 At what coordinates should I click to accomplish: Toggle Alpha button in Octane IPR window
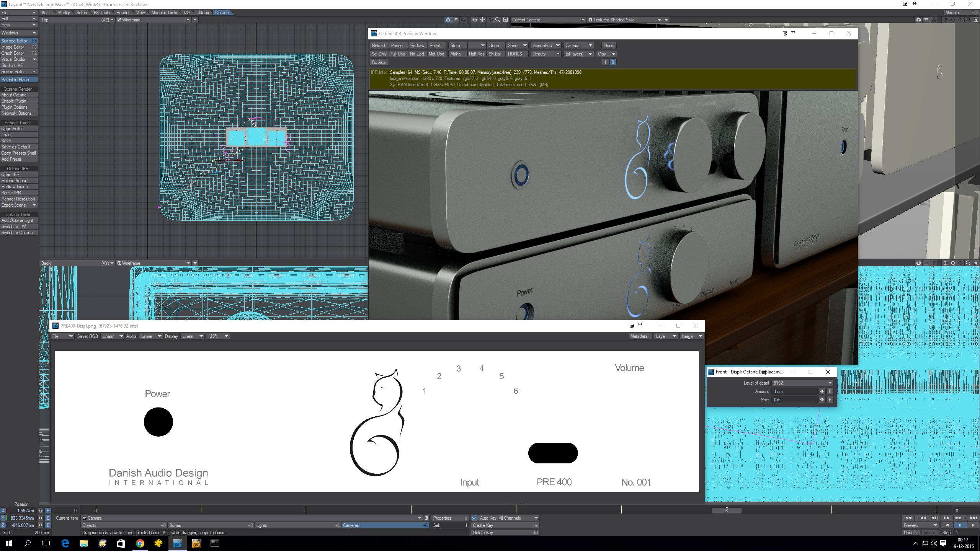[456, 54]
